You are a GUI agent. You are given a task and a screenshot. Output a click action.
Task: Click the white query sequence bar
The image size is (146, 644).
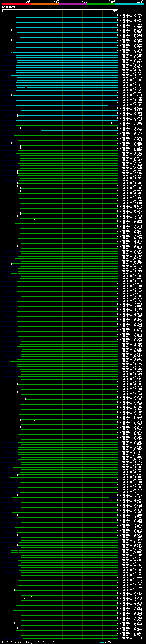coord(60,10)
